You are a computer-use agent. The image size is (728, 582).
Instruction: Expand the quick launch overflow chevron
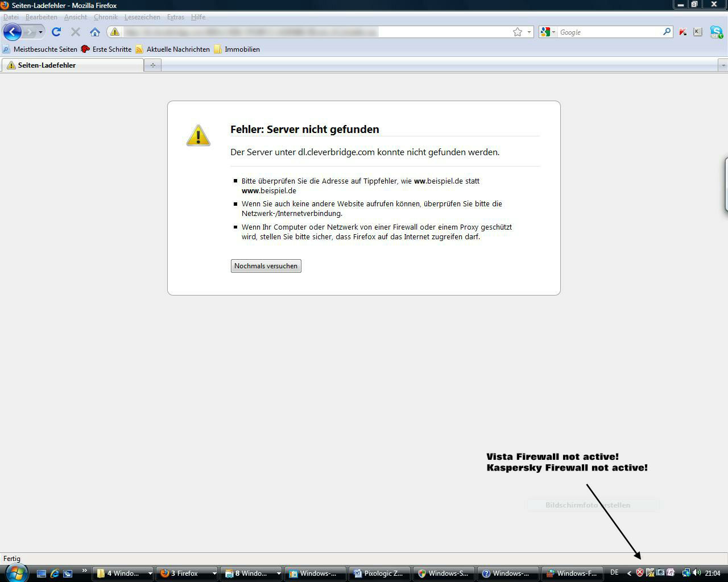(x=85, y=571)
